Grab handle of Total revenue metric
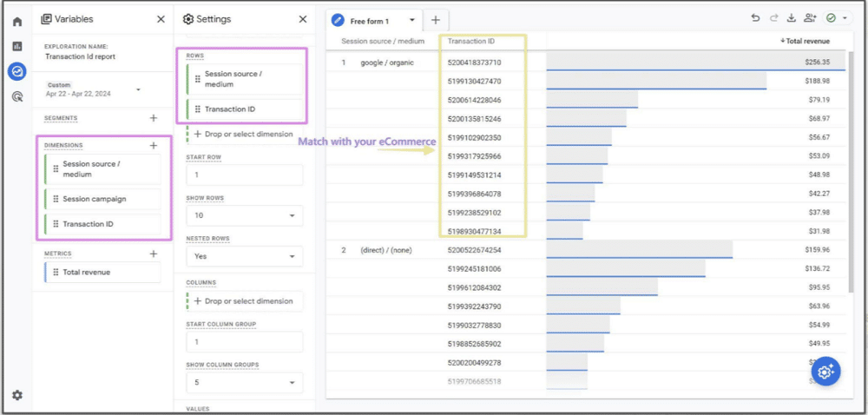 click(56, 273)
